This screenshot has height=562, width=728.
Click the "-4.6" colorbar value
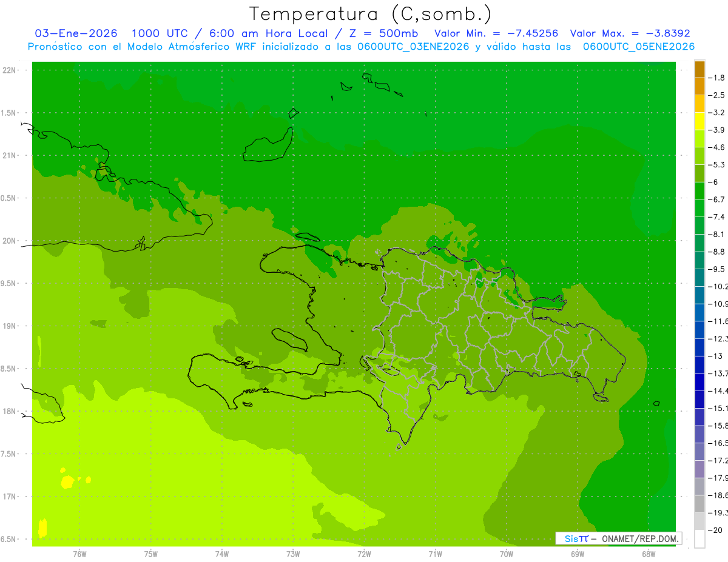click(x=716, y=147)
